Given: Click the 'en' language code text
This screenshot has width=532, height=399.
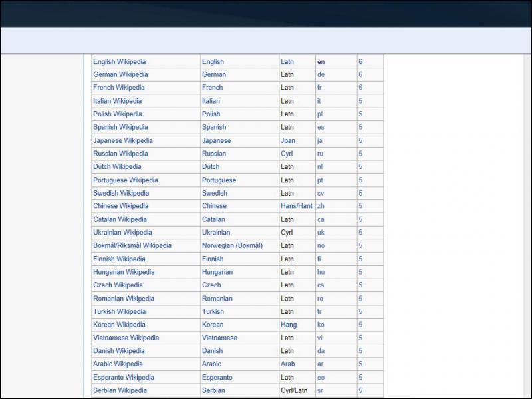Looking at the screenshot, I should pyautogui.click(x=321, y=61).
